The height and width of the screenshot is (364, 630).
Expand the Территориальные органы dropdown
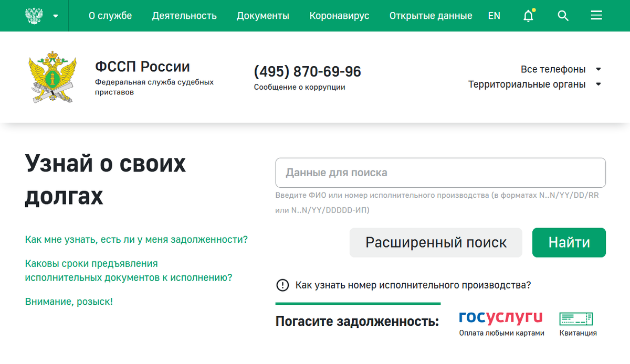click(x=534, y=84)
